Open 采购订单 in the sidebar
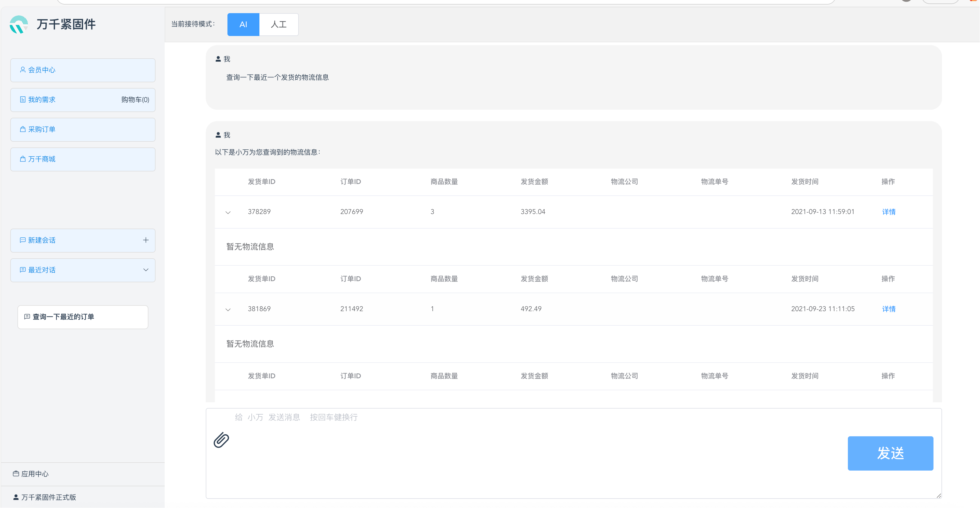Image resolution: width=980 pixels, height=508 pixels. (42, 129)
